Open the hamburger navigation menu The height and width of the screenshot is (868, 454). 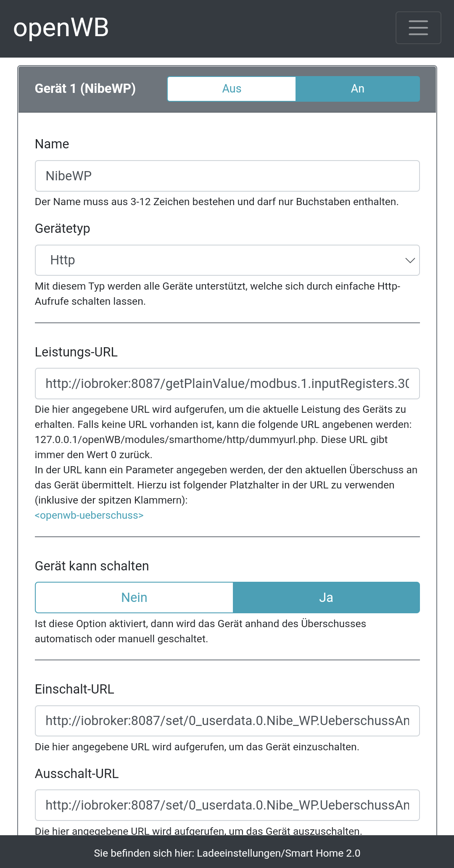coord(418,28)
